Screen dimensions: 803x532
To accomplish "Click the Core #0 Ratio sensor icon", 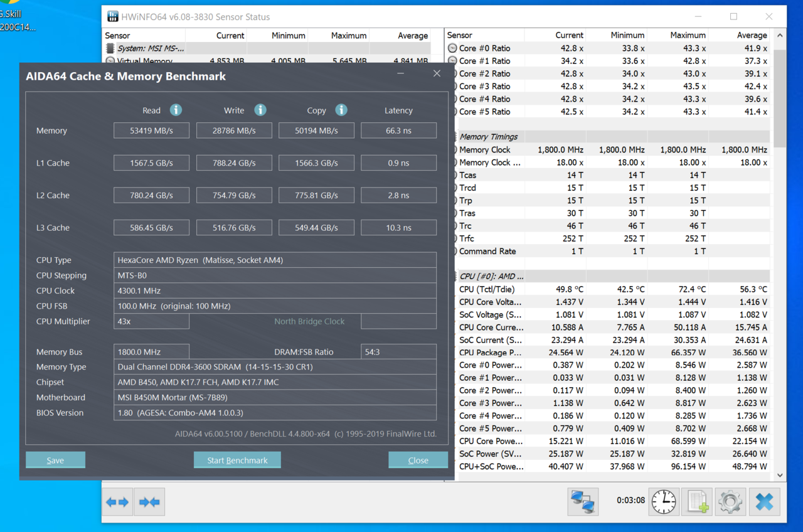I will click(x=452, y=48).
